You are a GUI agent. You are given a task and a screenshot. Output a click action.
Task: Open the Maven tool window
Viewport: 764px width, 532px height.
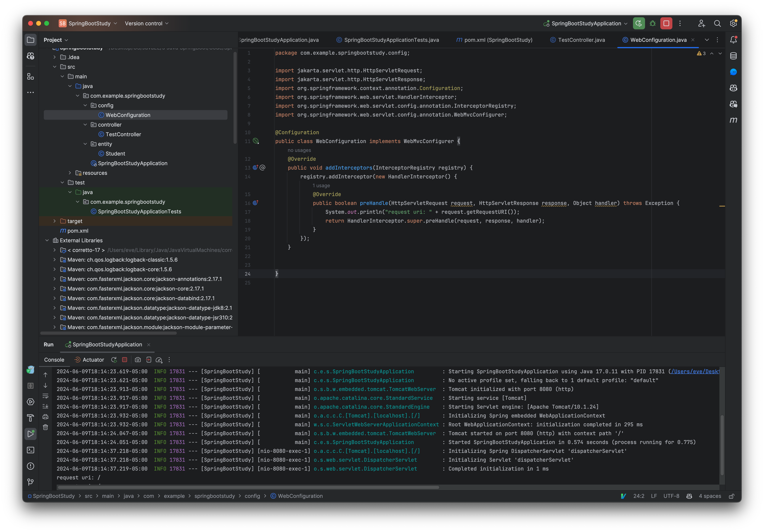click(733, 120)
